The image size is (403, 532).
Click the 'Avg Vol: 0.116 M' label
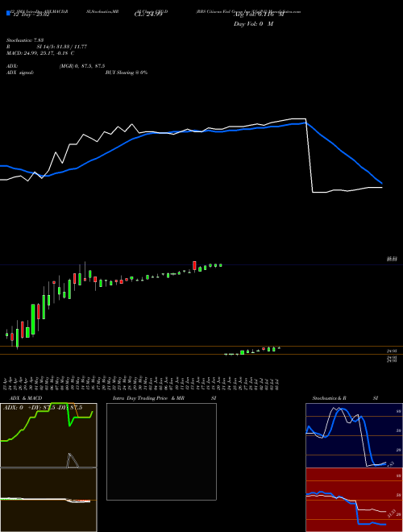point(259,15)
